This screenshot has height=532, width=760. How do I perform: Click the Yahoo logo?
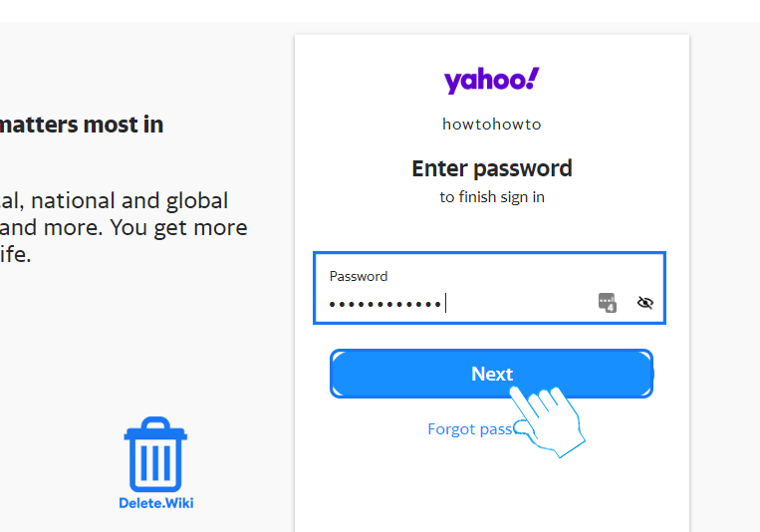[x=491, y=80]
